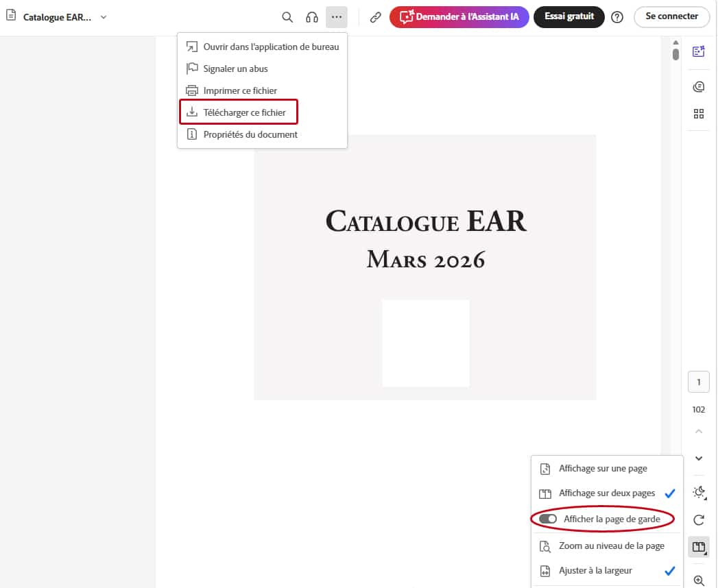Click the copy link chain icon
Screen dimensions: 718x588
click(375, 17)
